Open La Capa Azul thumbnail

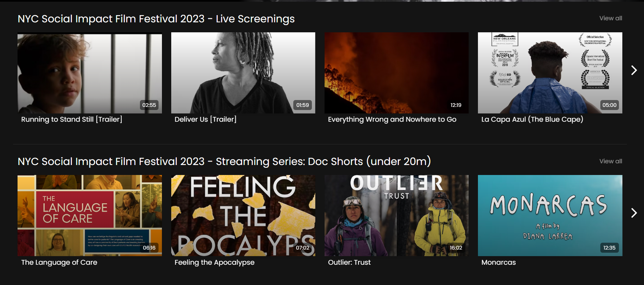pyautogui.click(x=550, y=73)
